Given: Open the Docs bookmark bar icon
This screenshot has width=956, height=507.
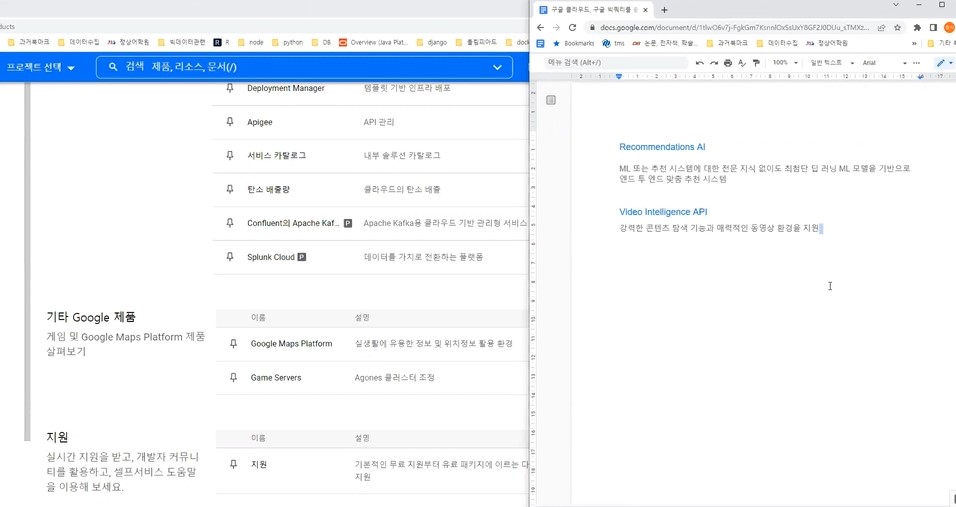Looking at the screenshot, I should pyautogui.click(x=540, y=43).
